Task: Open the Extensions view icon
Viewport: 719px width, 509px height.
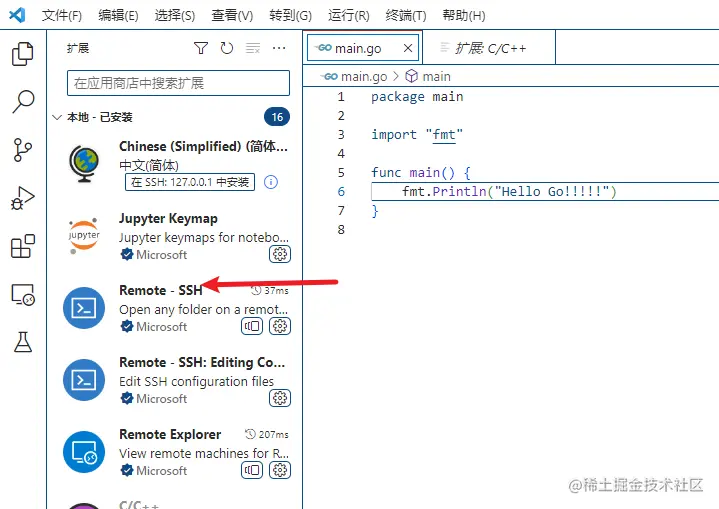Action: [22, 246]
